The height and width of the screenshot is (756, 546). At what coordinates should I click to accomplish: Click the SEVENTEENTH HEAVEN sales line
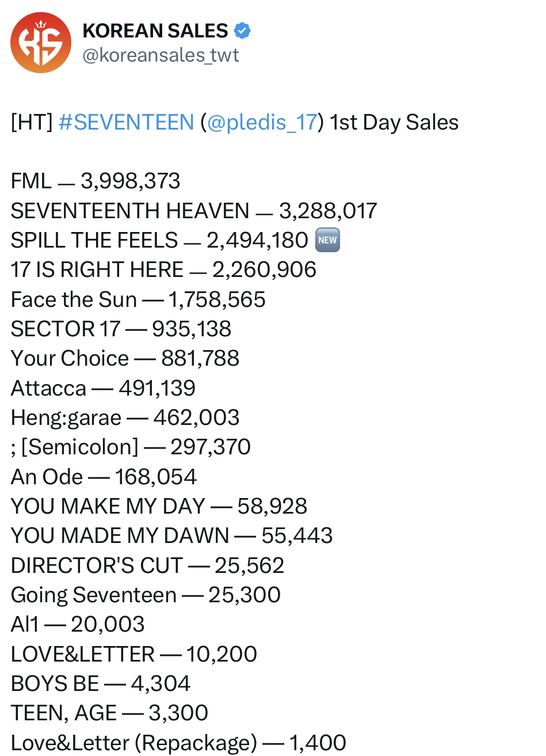[x=194, y=211]
